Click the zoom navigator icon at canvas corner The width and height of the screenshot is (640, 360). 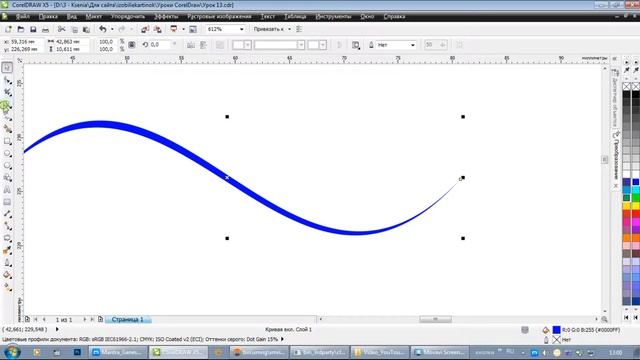604,319
